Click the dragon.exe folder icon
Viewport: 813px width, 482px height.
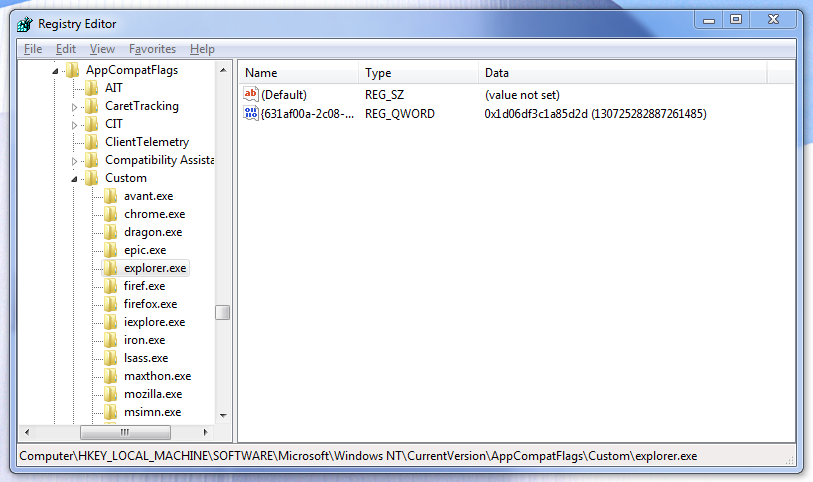click(x=110, y=232)
